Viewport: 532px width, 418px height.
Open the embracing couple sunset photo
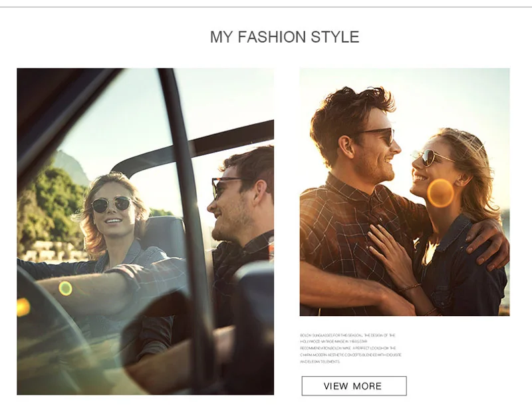(x=404, y=192)
